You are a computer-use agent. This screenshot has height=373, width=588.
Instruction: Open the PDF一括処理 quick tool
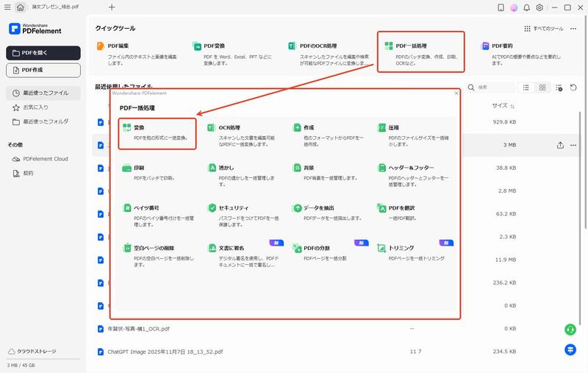click(x=420, y=52)
